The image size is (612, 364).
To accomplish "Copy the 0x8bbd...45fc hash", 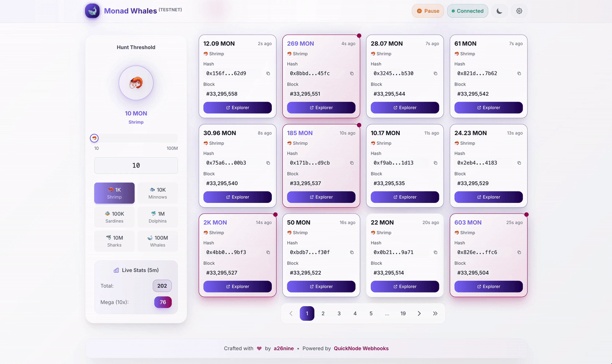I will (352, 73).
